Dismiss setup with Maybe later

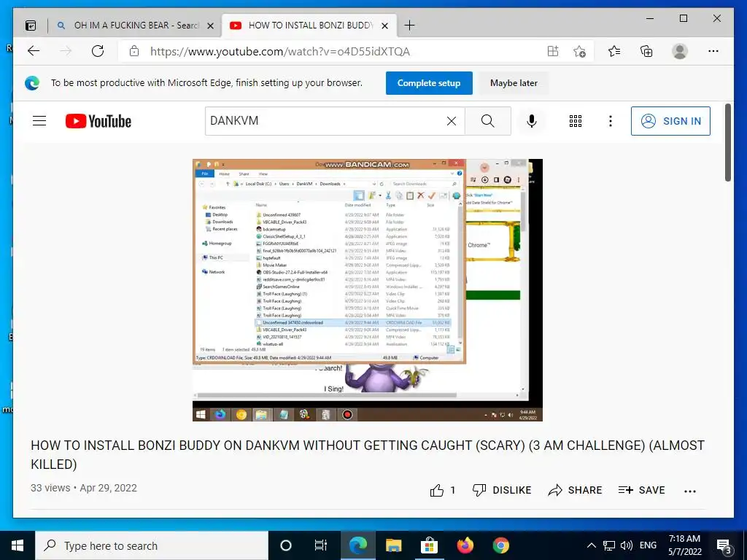click(514, 83)
